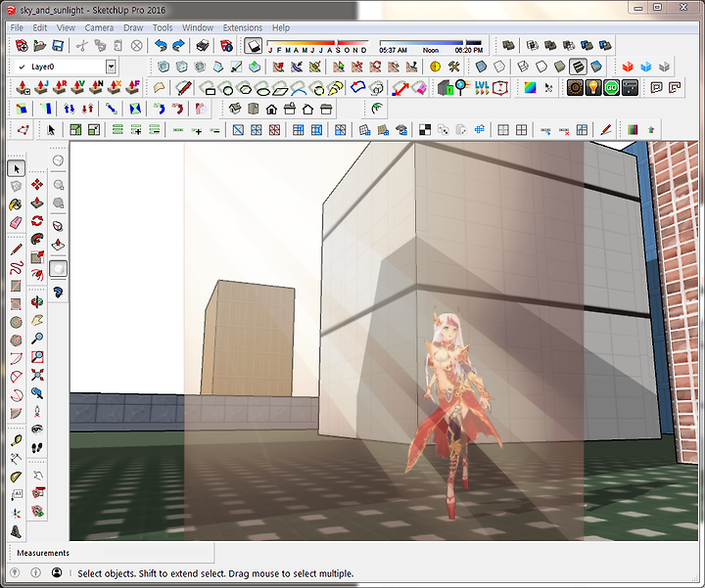This screenshot has height=588, width=705.
Task: Switch to Monochrome style
Action: point(596,67)
